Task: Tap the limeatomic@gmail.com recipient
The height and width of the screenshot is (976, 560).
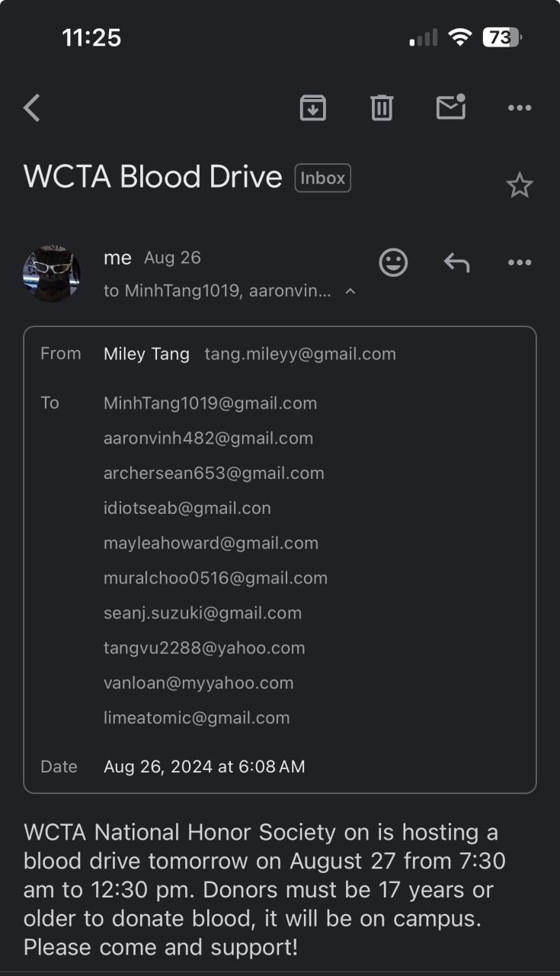Action: coord(197,718)
